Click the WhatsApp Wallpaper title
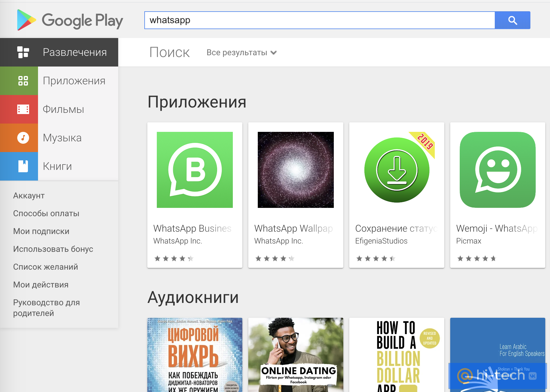 293,228
